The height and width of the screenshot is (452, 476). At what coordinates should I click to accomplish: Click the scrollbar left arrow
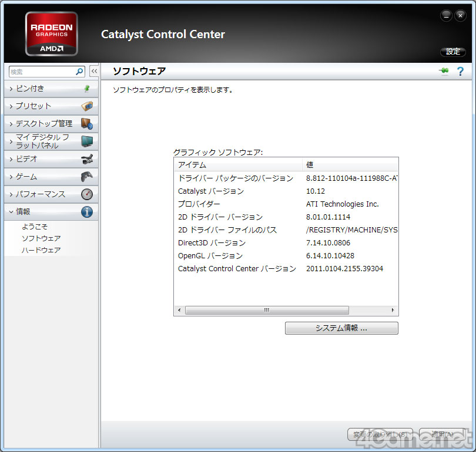179,310
